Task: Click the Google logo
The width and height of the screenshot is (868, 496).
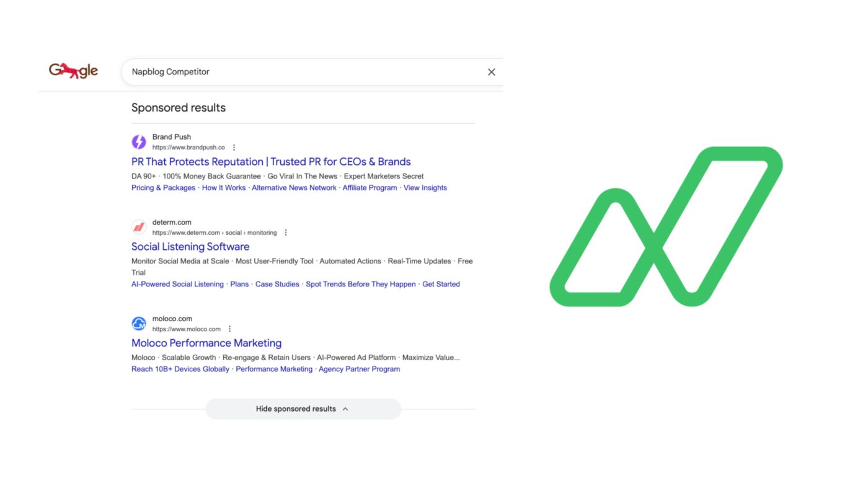Action: click(73, 70)
